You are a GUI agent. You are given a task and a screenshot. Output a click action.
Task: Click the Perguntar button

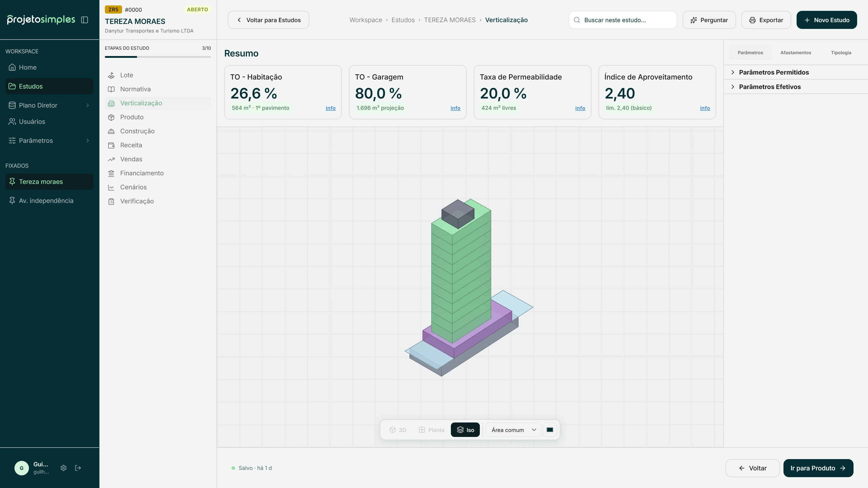709,20
